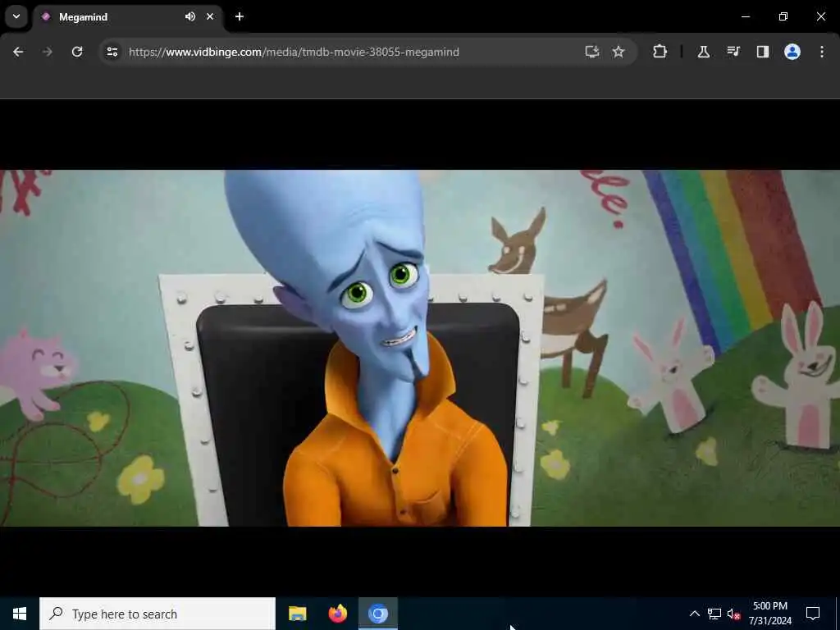Open the notification center icon
Screen dimensions: 840x630
[x=813, y=614]
